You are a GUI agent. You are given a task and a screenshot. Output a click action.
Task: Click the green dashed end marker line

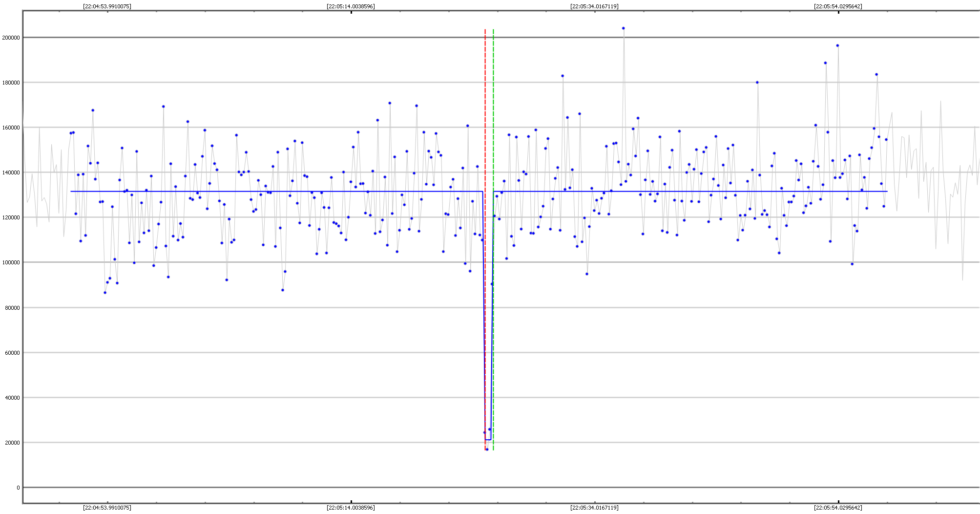click(x=493, y=239)
